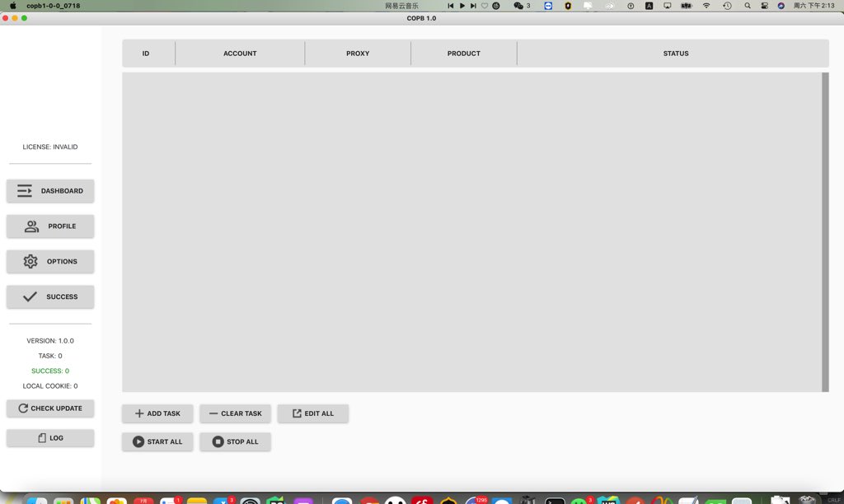Click the green SUCCESS: 0 counter
This screenshot has width=844, height=504.
tap(50, 371)
